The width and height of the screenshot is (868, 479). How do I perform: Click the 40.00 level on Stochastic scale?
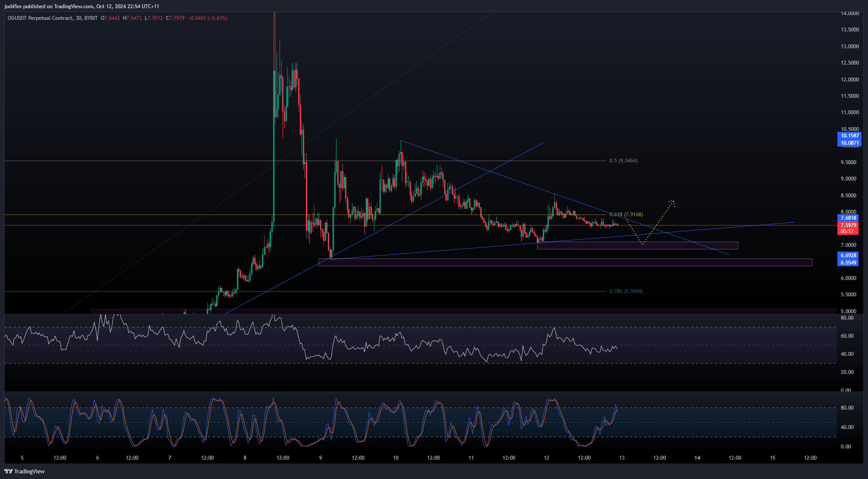(x=847, y=427)
